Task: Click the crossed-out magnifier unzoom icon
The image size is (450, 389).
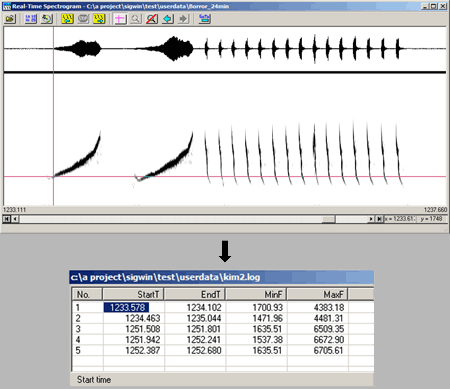Action: tap(152, 19)
